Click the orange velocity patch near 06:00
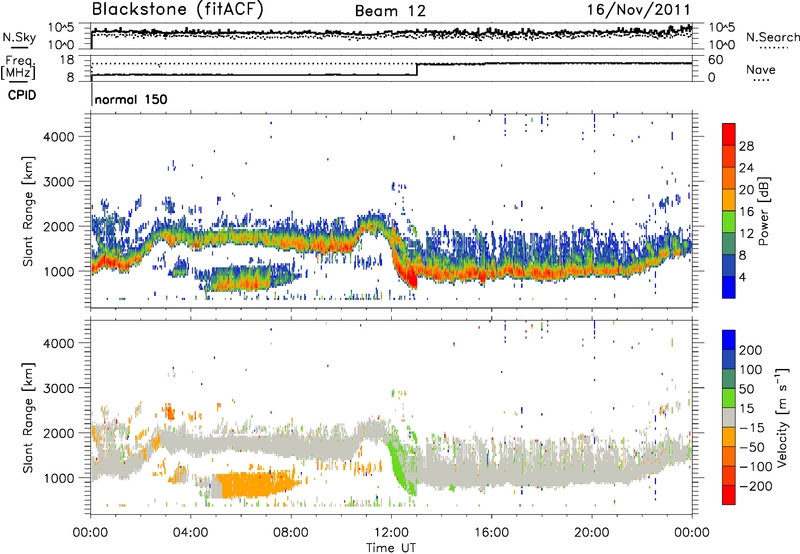800x554 pixels. [253, 484]
